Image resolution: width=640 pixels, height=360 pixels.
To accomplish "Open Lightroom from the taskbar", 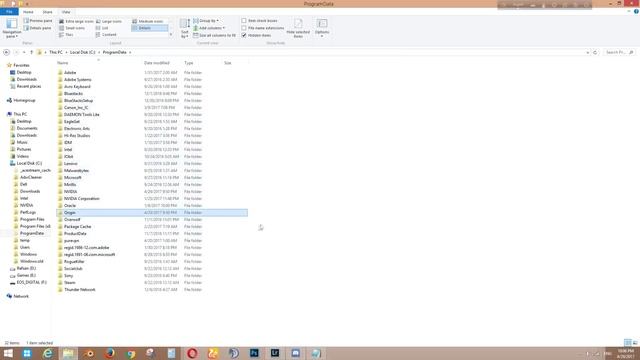I will pos(275,353).
